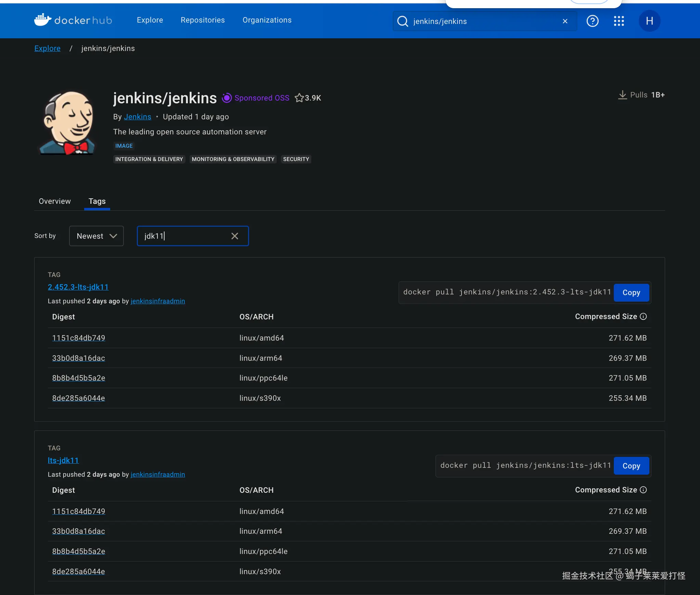
Task: Expand the Newest sort dropdown
Action: point(96,236)
